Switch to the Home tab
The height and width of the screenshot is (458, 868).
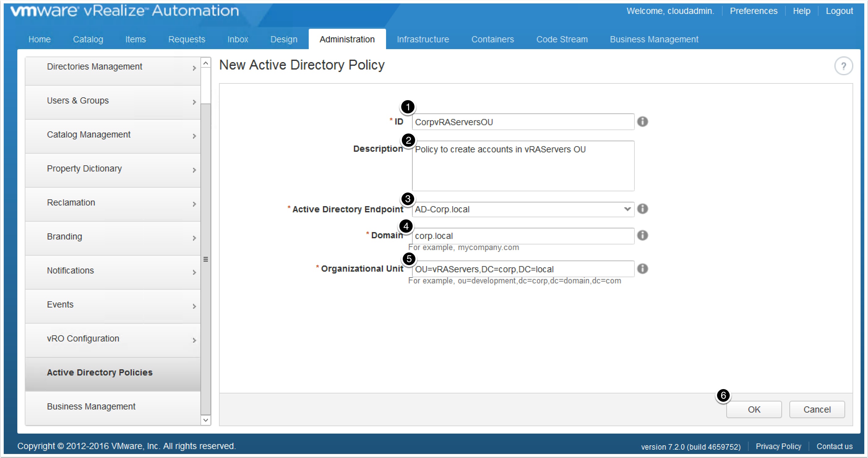pos(39,39)
